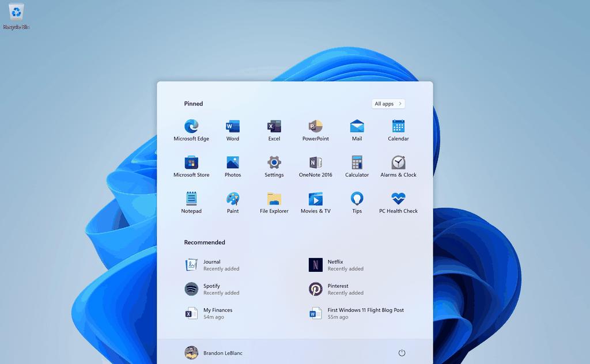Launch the Notepad app

pos(191,202)
